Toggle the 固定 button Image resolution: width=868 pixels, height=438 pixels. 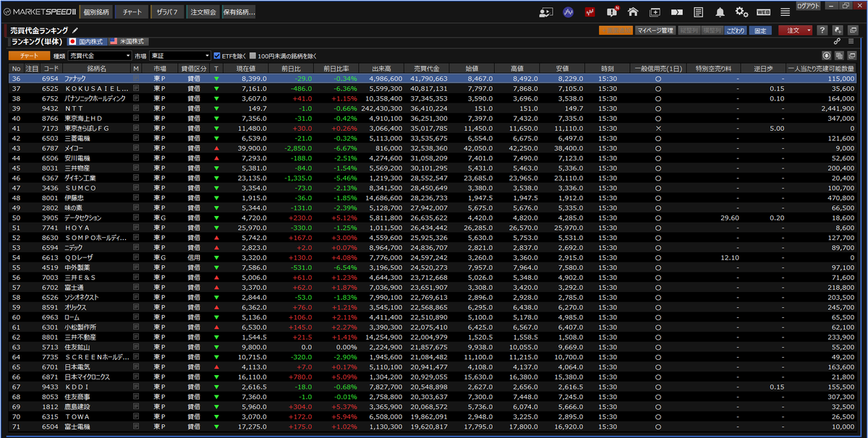pos(759,30)
